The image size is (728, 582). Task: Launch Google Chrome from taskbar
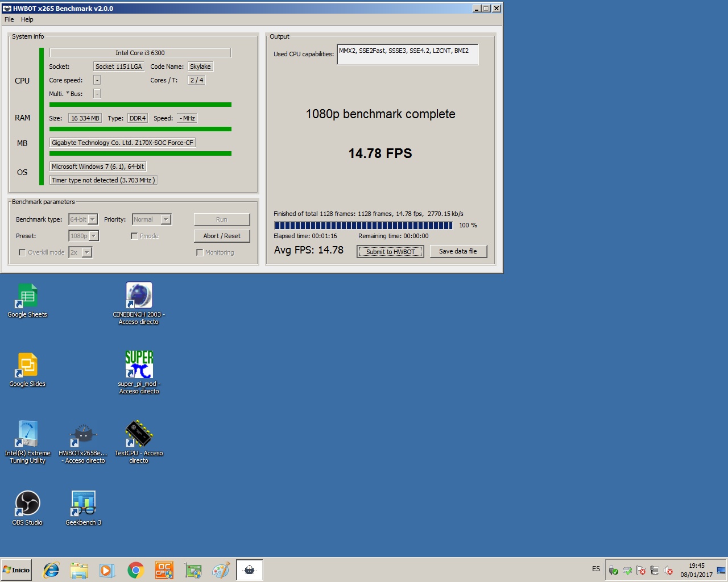(x=135, y=570)
